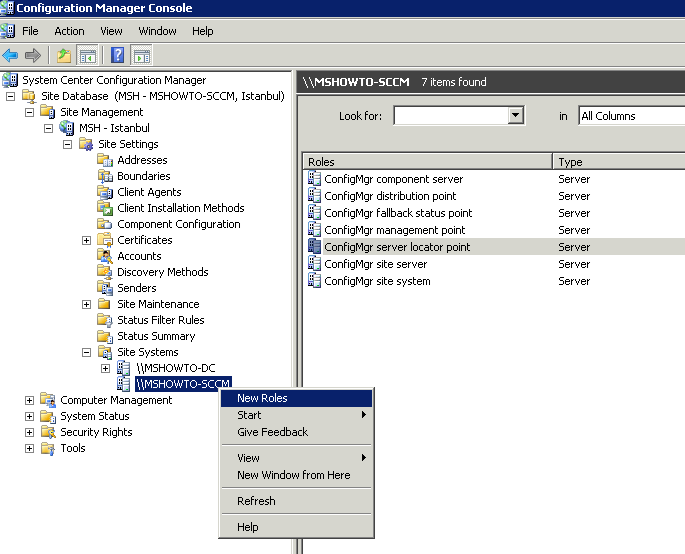The width and height of the screenshot is (685, 554).
Task: Select Give Feedback in context menu
Action: 296,432
